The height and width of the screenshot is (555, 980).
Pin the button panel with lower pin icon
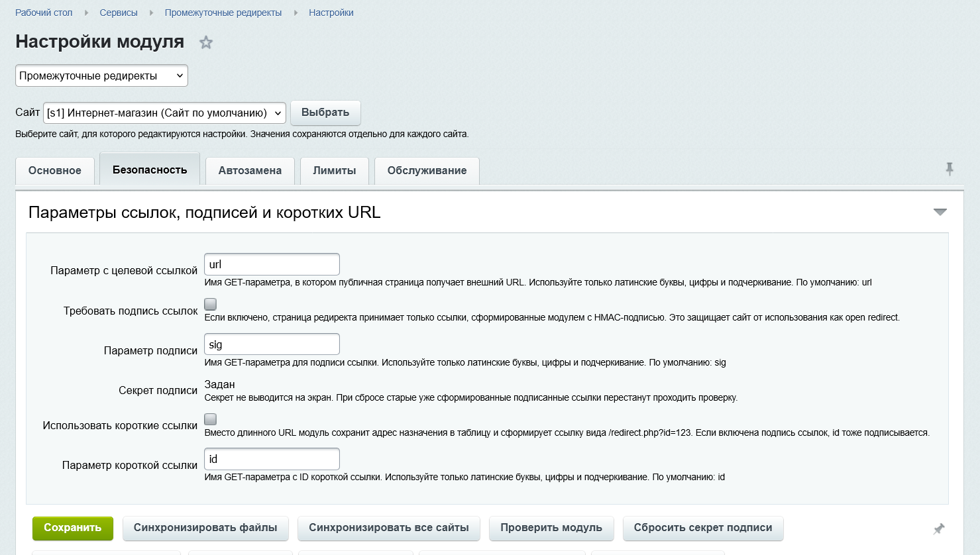[939, 529]
